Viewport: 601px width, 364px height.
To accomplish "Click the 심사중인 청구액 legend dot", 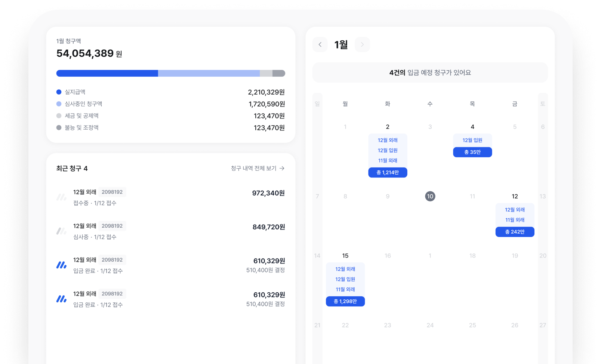I will click(x=59, y=104).
